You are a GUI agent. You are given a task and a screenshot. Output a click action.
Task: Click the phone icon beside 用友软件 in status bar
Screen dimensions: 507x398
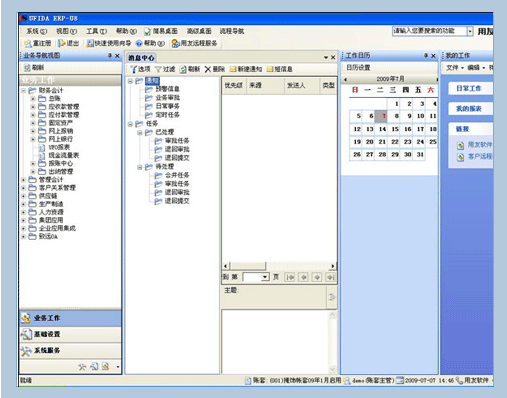pos(459,380)
